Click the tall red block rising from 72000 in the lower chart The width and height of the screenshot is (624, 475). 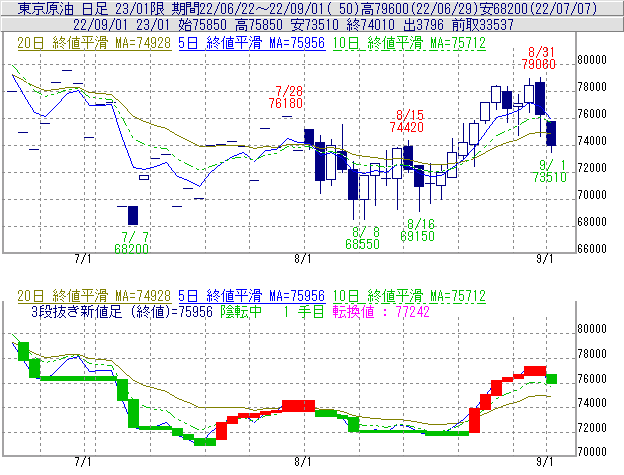(x=474, y=420)
